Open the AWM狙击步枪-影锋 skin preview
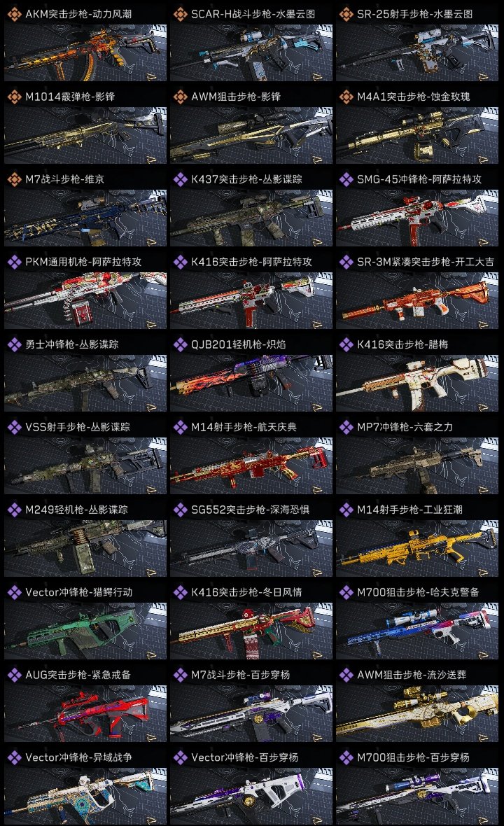The width and height of the screenshot is (504, 826). [x=251, y=135]
